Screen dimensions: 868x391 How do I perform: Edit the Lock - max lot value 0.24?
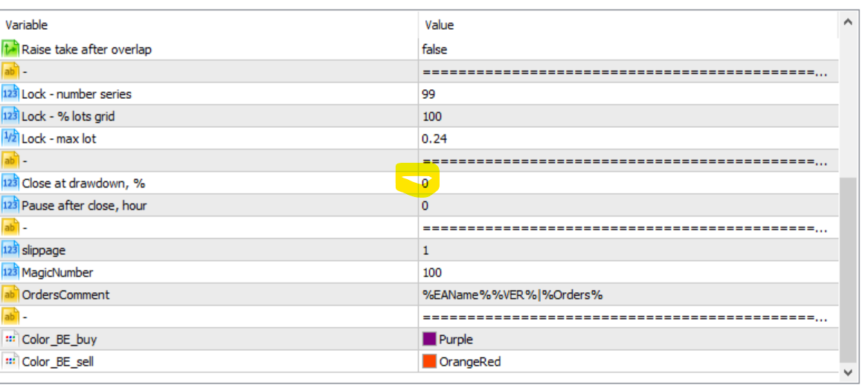[435, 139]
